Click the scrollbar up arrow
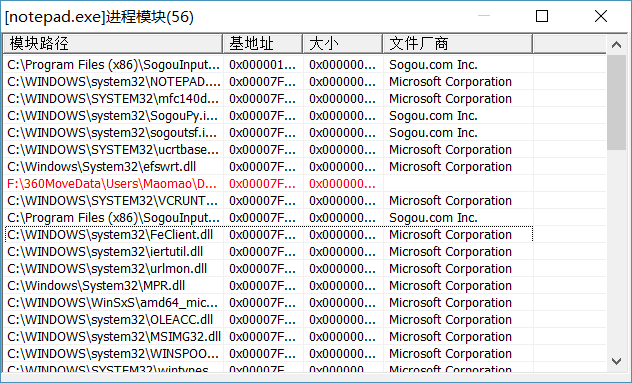The width and height of the screenshot is (632, 383). (616, 45)
